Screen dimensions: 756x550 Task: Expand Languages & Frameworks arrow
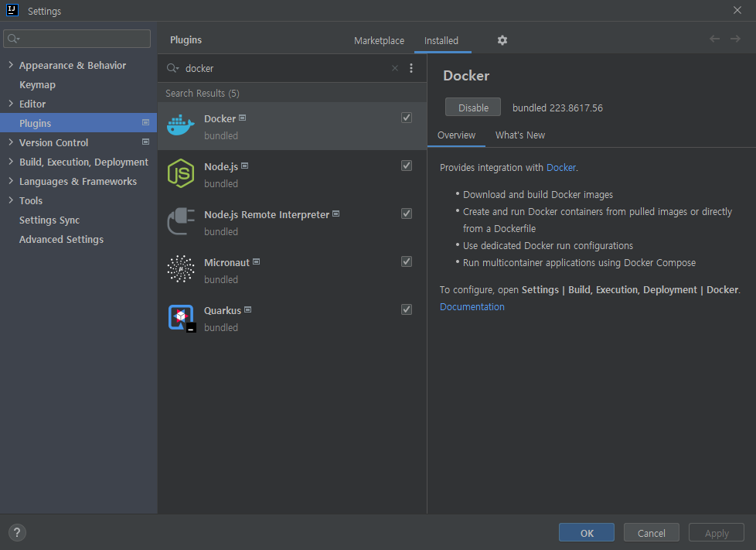(11, 181)
